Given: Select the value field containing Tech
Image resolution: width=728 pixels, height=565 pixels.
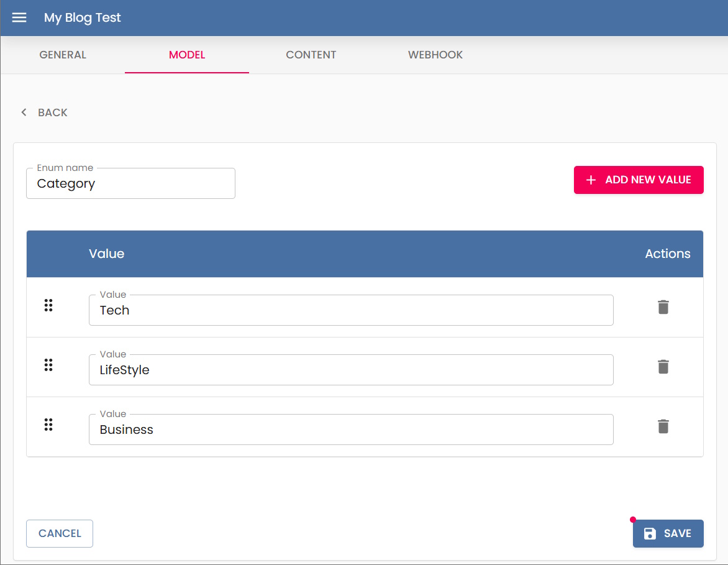Looking at the screenshot, I should (x=351, y=310).
